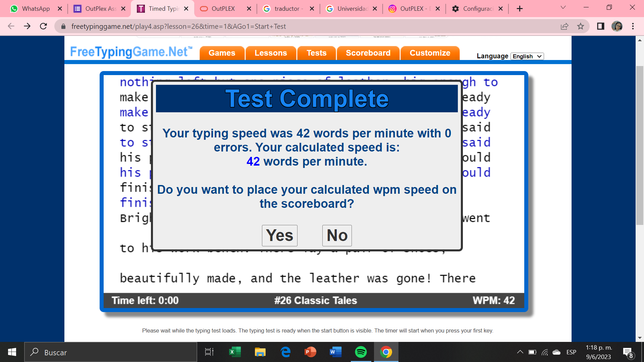Open Word from taskbar

335,352
